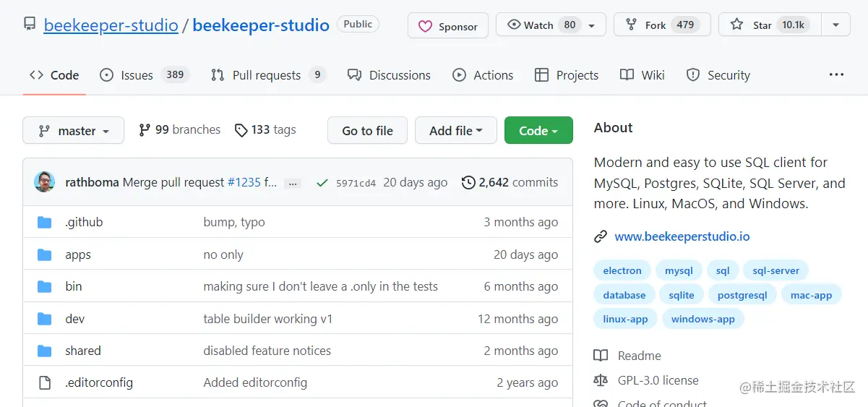This screenshot has height=407, width=868.
Task: Open the Discussions tab
Action: (389, 75)
